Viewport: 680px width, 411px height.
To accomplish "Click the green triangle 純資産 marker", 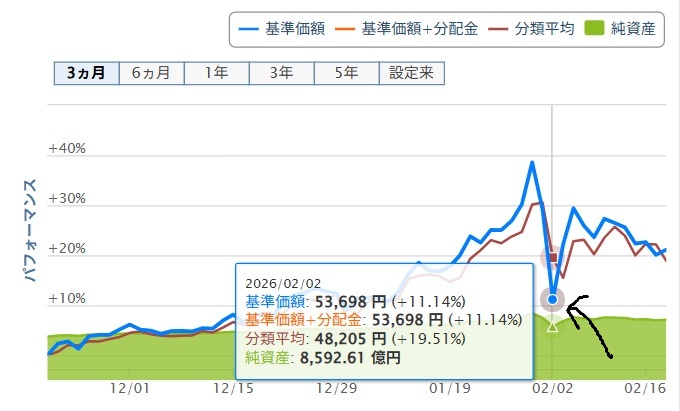I will pyautogui.click(x=553, y=325).
